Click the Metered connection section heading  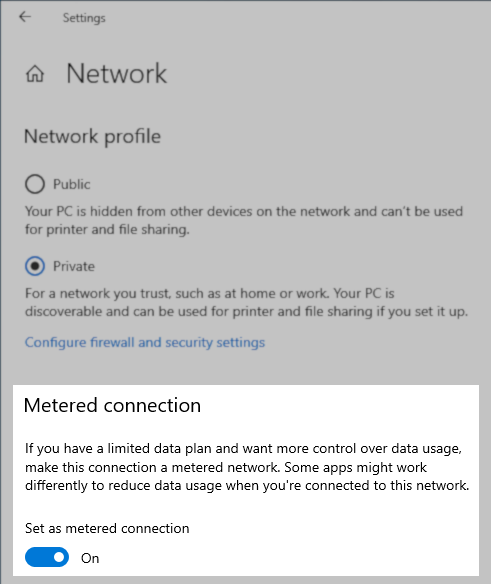112,405
